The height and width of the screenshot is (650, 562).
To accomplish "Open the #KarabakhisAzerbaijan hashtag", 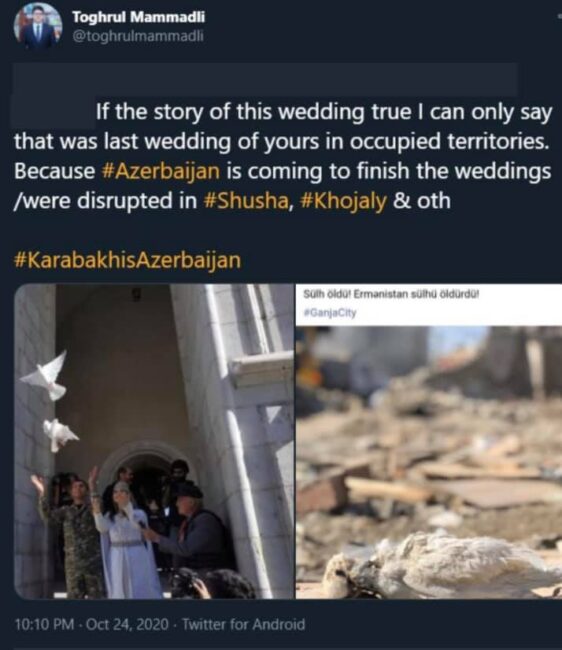I will 127,260.
